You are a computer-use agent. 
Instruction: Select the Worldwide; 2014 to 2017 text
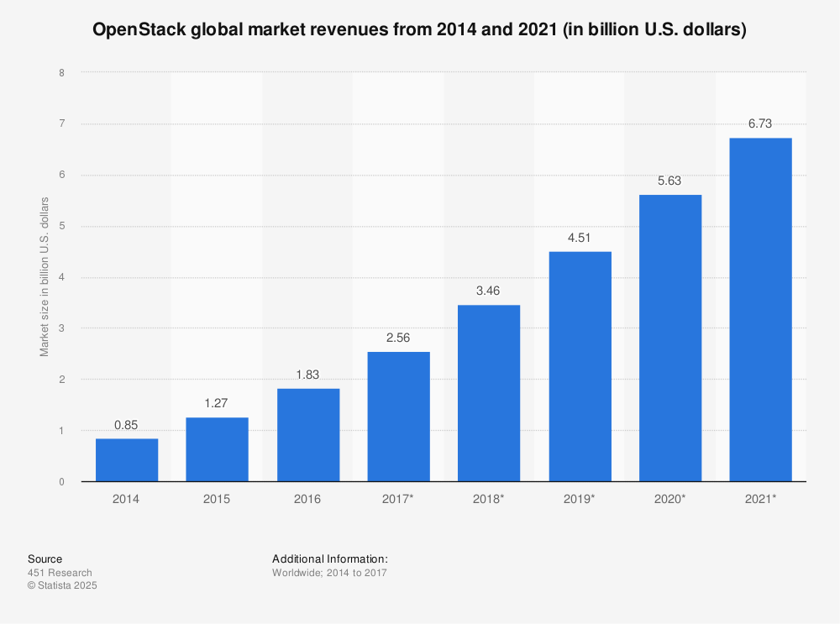click(x=328, y=572)
